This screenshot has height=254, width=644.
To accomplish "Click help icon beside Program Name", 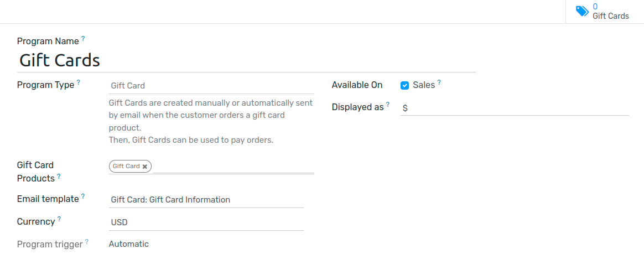I will [x=83, y=38].
